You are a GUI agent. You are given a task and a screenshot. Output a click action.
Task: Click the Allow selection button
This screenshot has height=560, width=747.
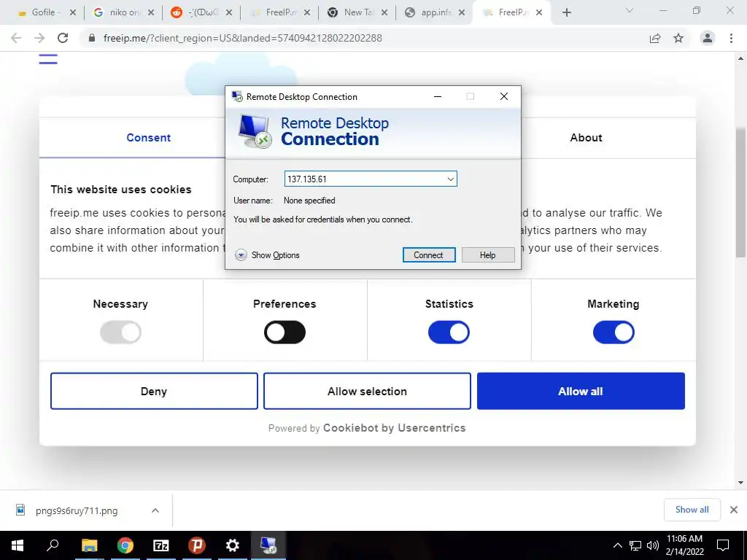tap(367, 391)
